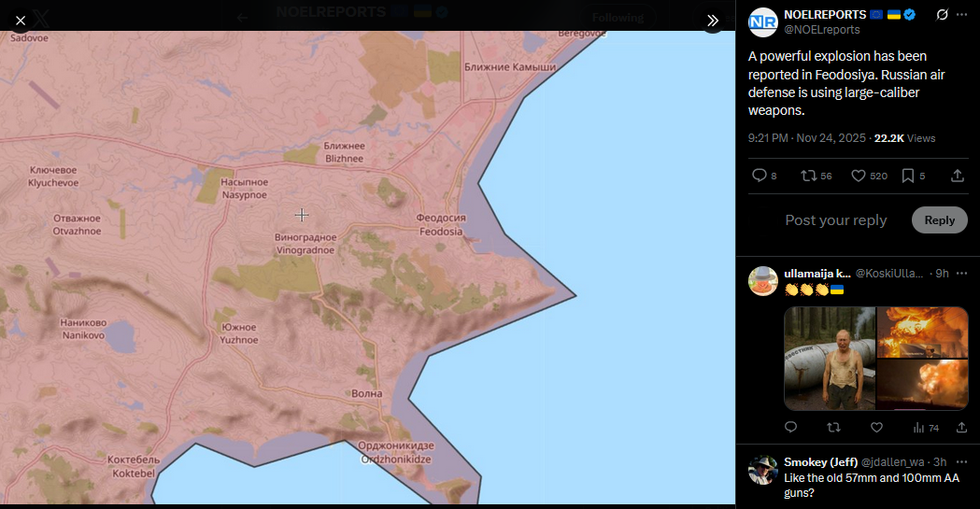Click the 'Feodosia' label on the map image
The height and width of the screenshot is (509, 980).
pos(441,232)
